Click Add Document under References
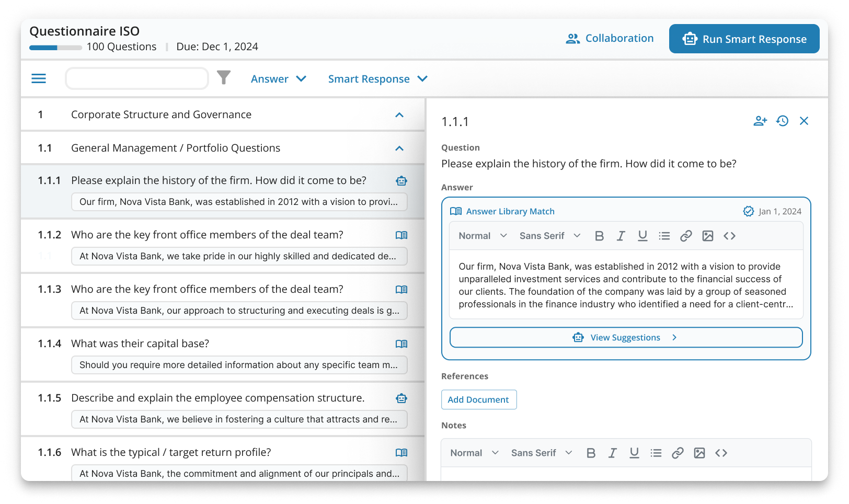The width and height of the screenshot is (849, 504). click(x=478, y=399)
